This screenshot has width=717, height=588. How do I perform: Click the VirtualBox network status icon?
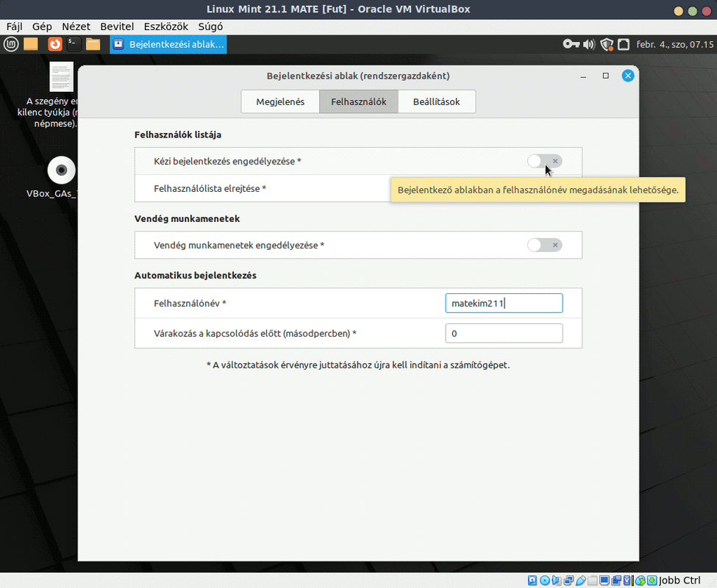point(569,580)
